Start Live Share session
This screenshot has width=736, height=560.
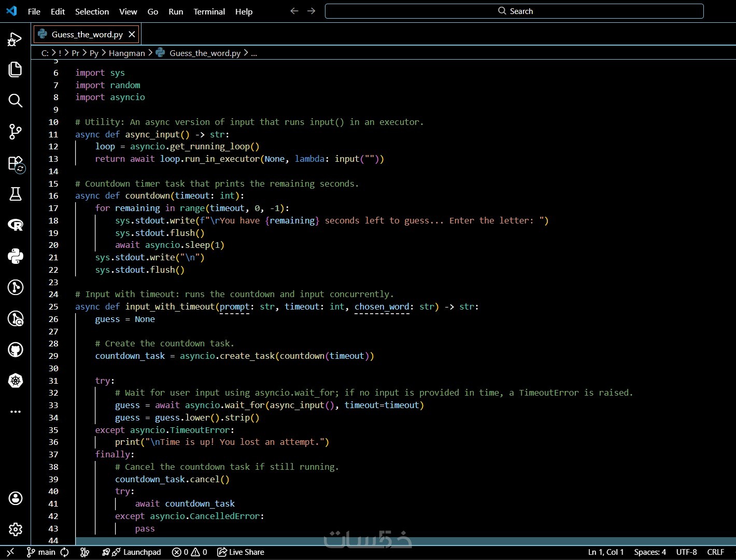tap(240, 552)
